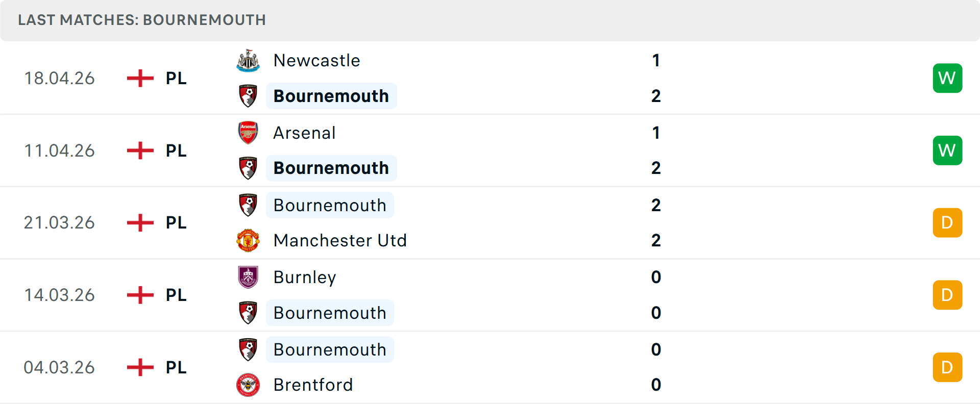Click the orange D badge for Burnley match
Viewport: 980px width, 404px height.
pos(947,295)
